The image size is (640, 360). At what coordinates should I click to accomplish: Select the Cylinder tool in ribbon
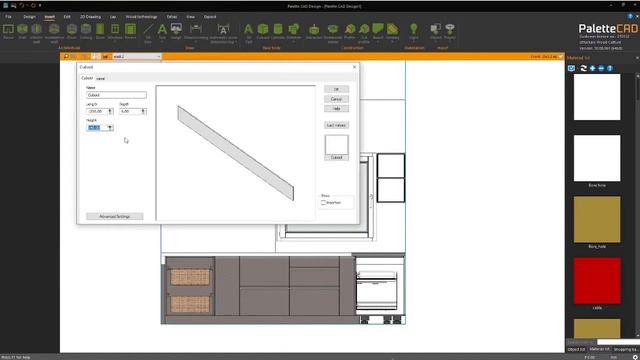(278, 31)
